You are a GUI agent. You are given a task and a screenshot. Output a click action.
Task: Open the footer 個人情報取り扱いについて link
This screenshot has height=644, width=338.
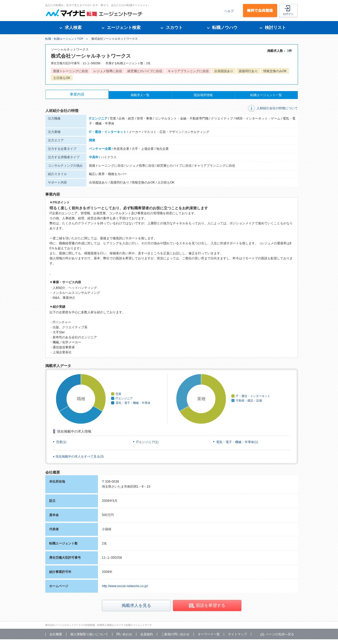pyautogui.click(x=89, y=635)
